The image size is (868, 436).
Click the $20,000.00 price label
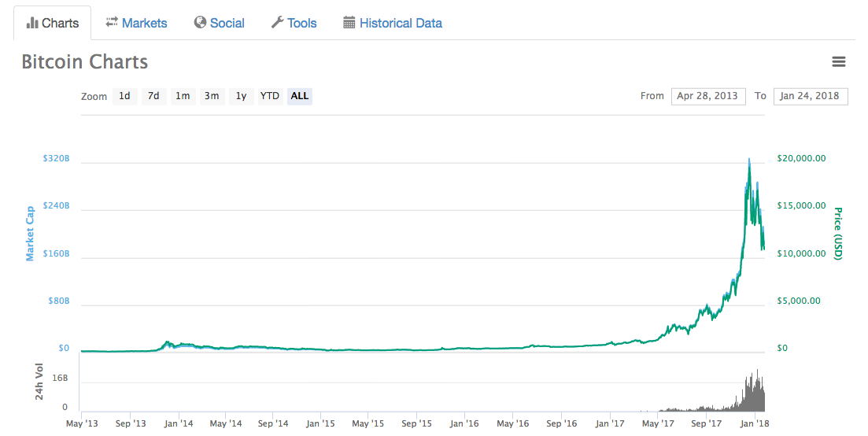pos(801,158)
